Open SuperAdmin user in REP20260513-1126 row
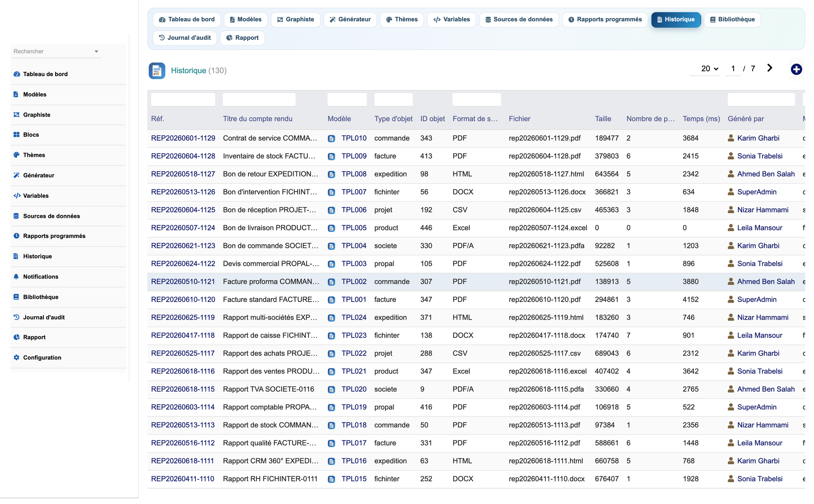814x504 pixels. point(757,192)
